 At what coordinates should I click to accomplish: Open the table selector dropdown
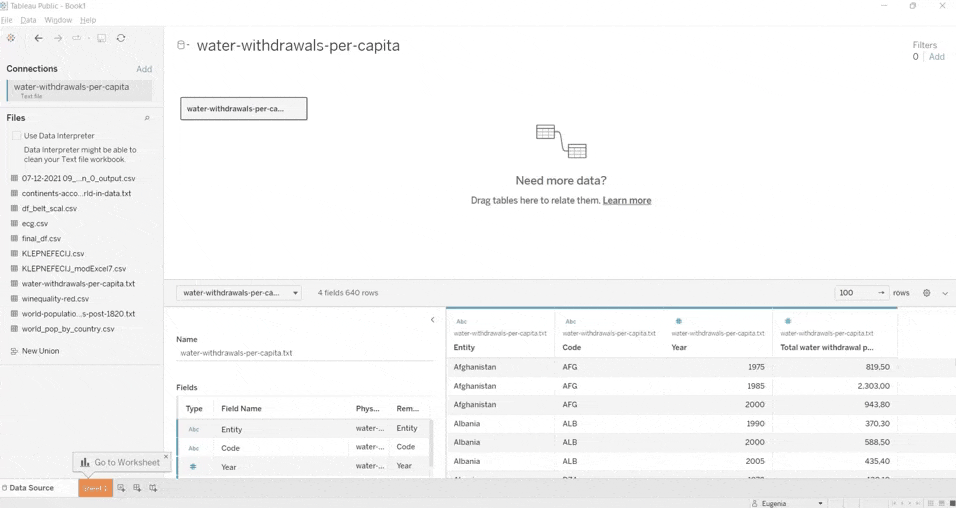(x=239, y=293)
